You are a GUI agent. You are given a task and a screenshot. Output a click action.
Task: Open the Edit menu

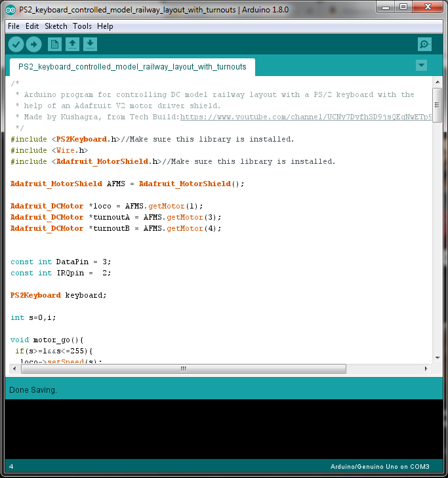tap(32, 26)
